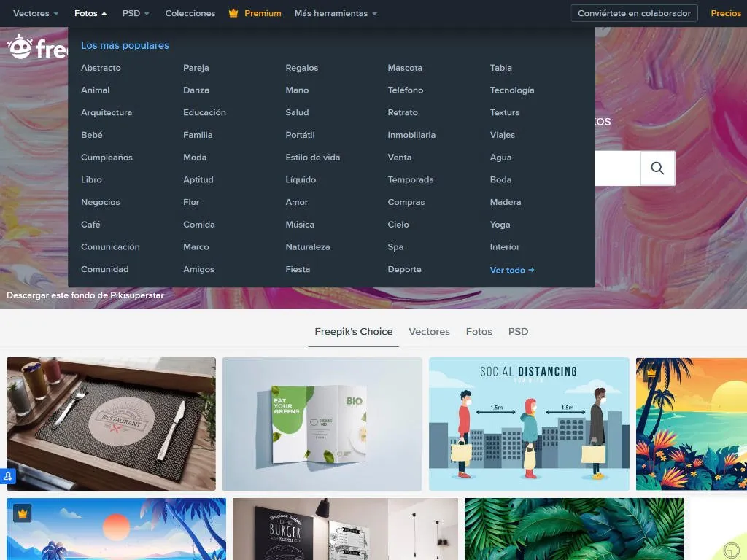747x560 pixels.
Task: Open the Salud category
Action: coord(297,112)
